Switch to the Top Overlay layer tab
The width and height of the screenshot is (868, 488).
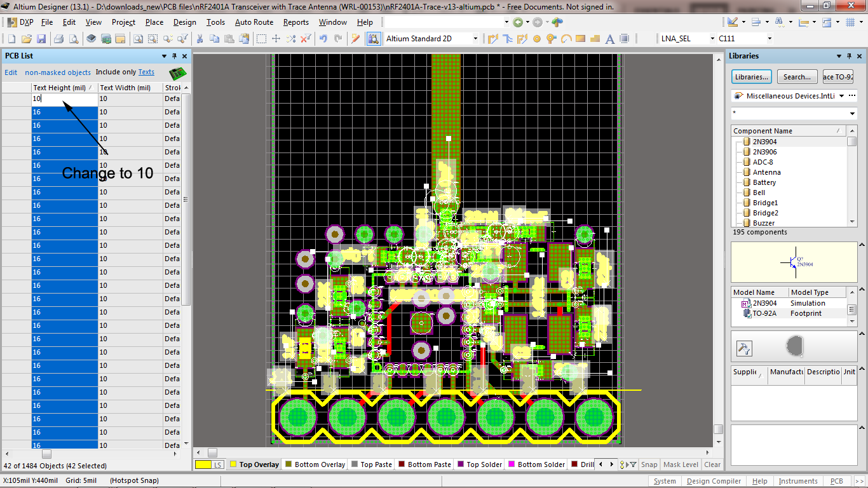(254, 464)
